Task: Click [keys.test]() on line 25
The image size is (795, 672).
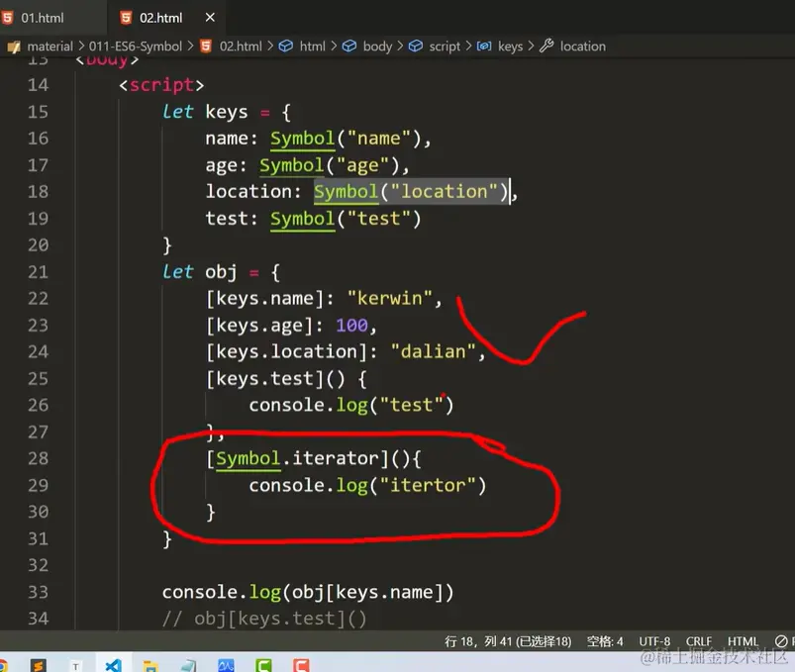Action: coord(275,379)
